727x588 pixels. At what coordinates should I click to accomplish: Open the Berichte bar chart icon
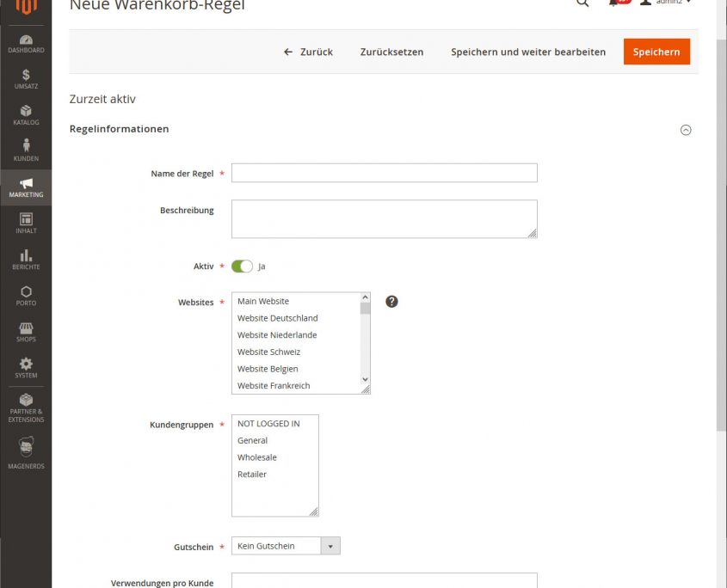click(26, 256)
